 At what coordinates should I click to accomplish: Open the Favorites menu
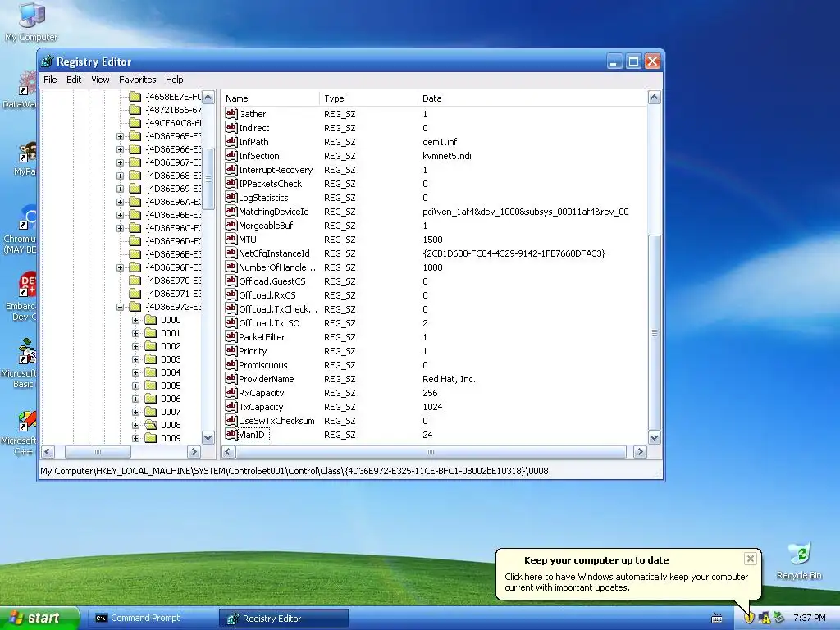coord(138,80)
